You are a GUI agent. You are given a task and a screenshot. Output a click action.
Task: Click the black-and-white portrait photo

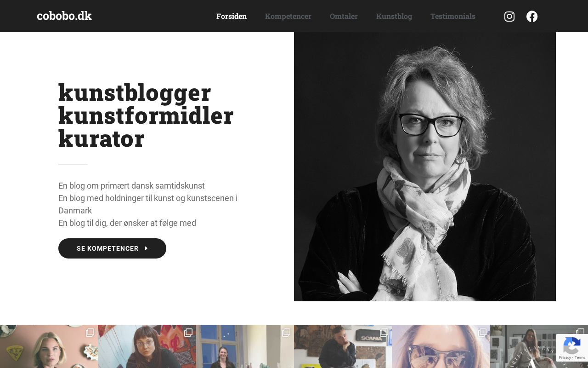[425, 167]
